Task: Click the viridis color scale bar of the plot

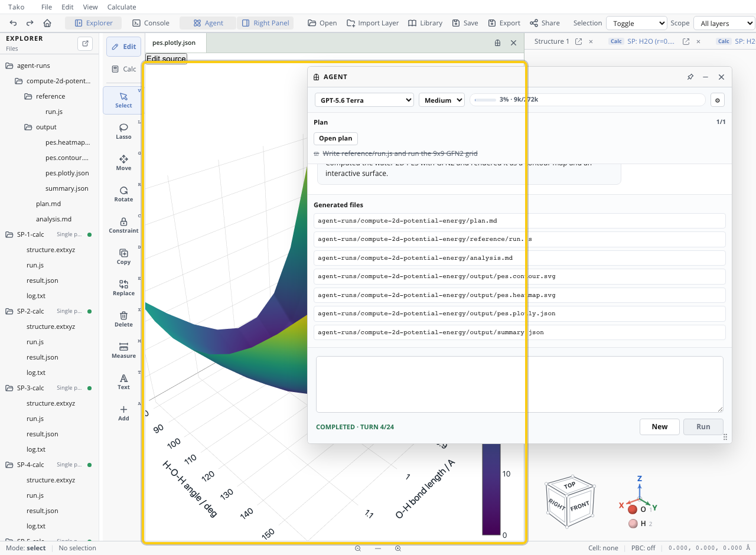Action: tap(491, 489)
